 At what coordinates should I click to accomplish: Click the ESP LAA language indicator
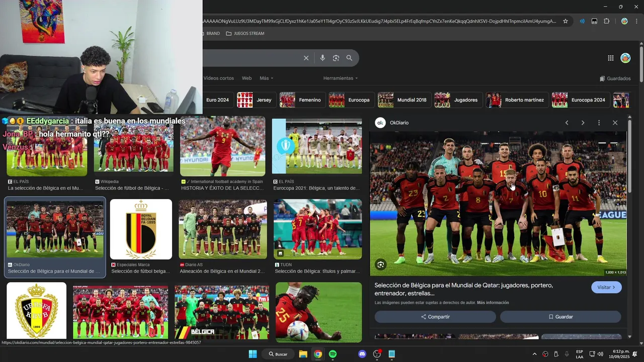pos(580,354)
